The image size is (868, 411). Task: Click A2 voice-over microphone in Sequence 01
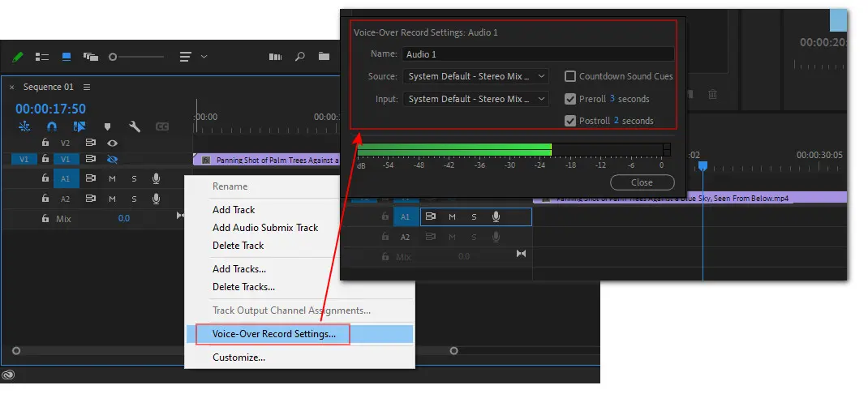tap(156, 199)
